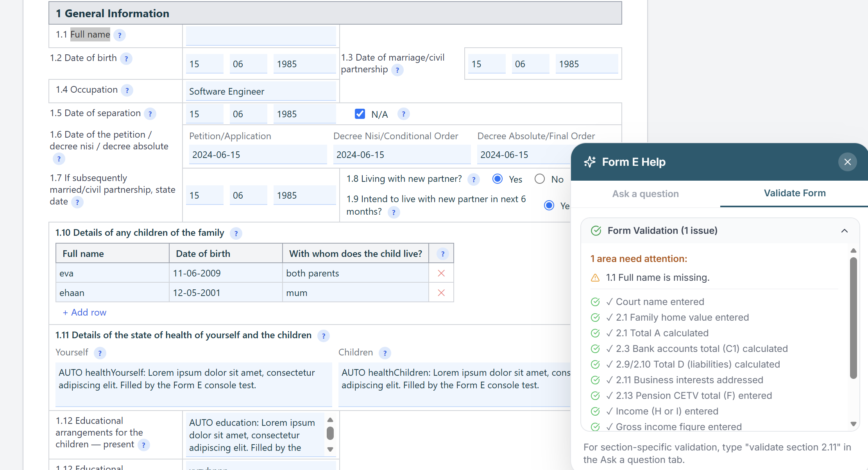Switch to Validate Form tab
868x470 pixels.
coord(795,193)
